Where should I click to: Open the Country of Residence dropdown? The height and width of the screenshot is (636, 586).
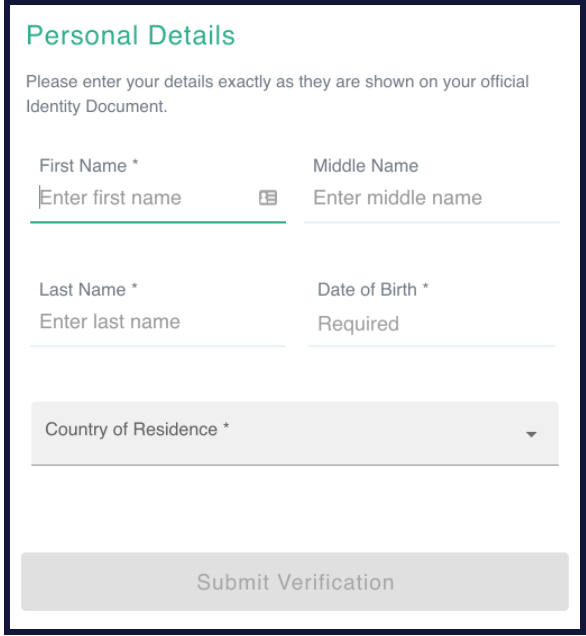pyautogui.click(x=295, y=433)
